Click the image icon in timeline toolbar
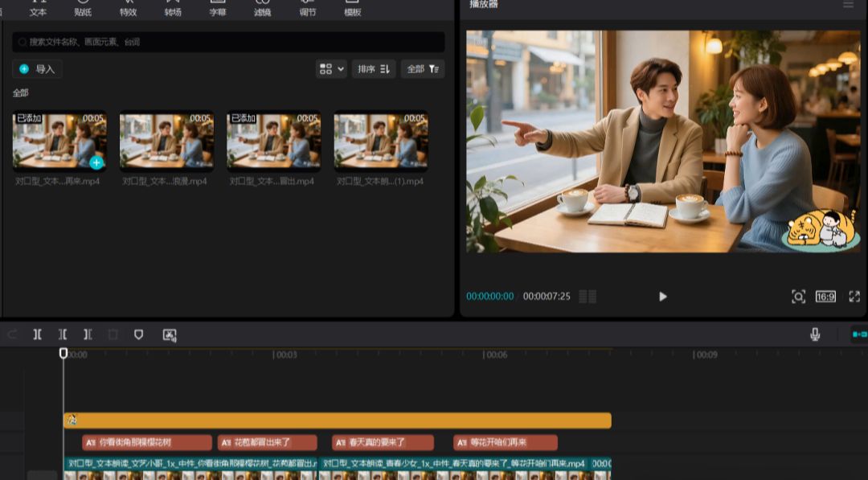The image size is (868, 480). tap(170, 334)
